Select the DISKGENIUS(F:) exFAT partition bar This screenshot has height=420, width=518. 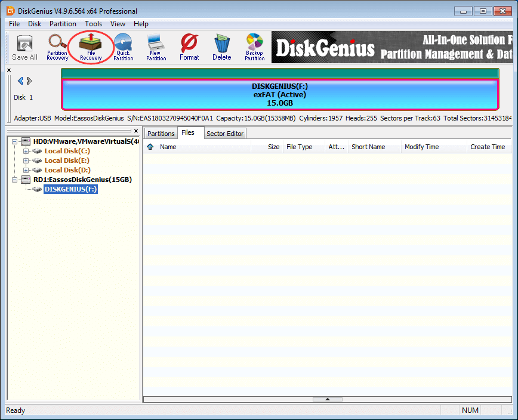click(280, 94)
